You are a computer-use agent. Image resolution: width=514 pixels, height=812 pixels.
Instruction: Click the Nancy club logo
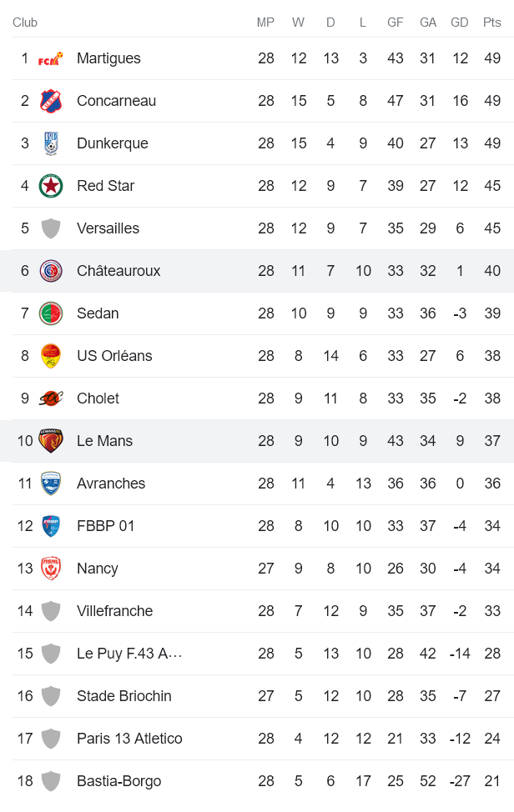point(51,569)
